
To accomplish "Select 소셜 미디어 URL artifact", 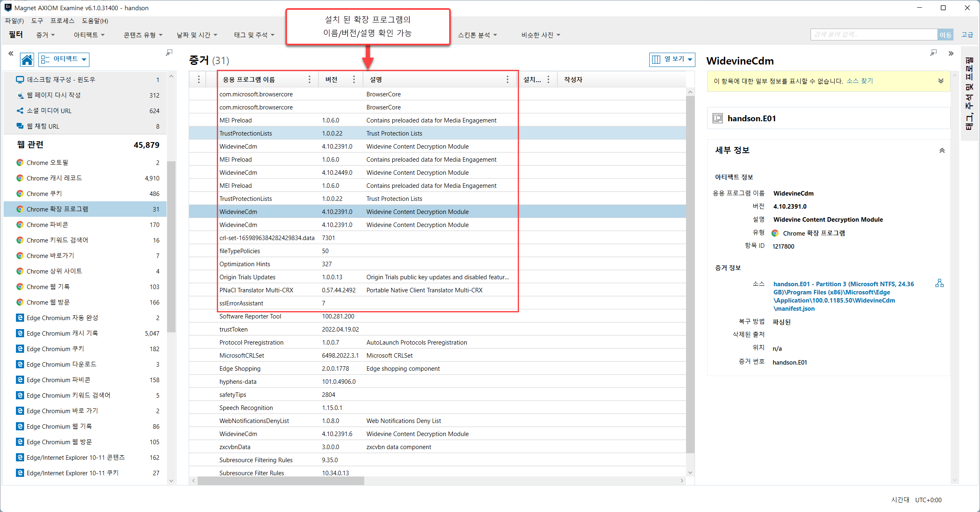I will click(85, 111).
